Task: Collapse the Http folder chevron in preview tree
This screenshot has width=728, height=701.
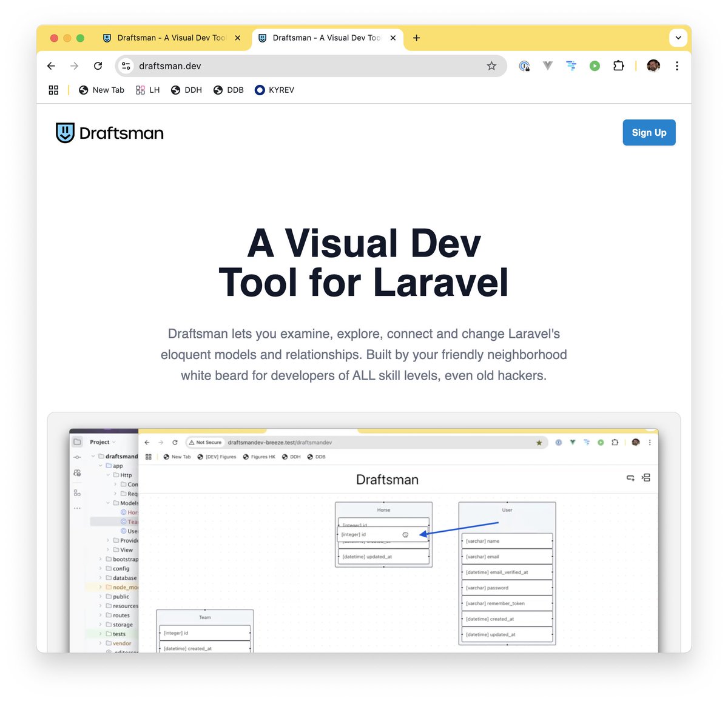Action: (x=108, y=475)
